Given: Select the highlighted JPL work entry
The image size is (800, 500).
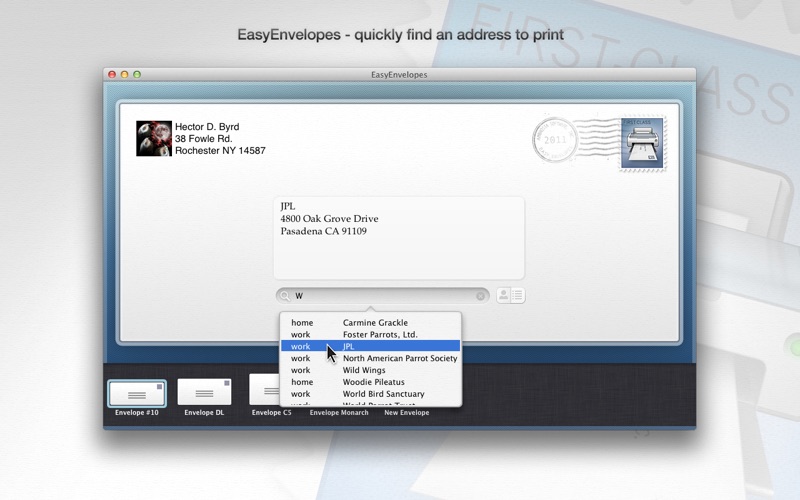Looking at the screenshot, I should tap(370, 346).
